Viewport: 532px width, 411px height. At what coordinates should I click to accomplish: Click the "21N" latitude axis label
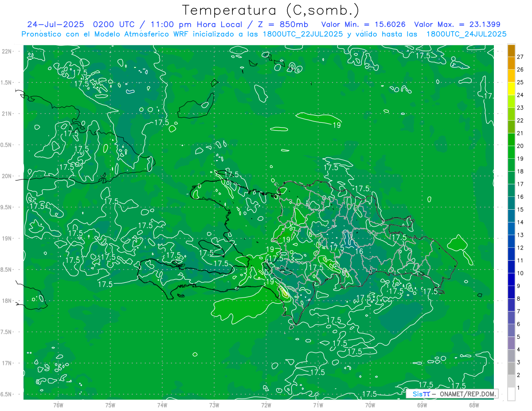pyautogui.click(x=7, y=114)
